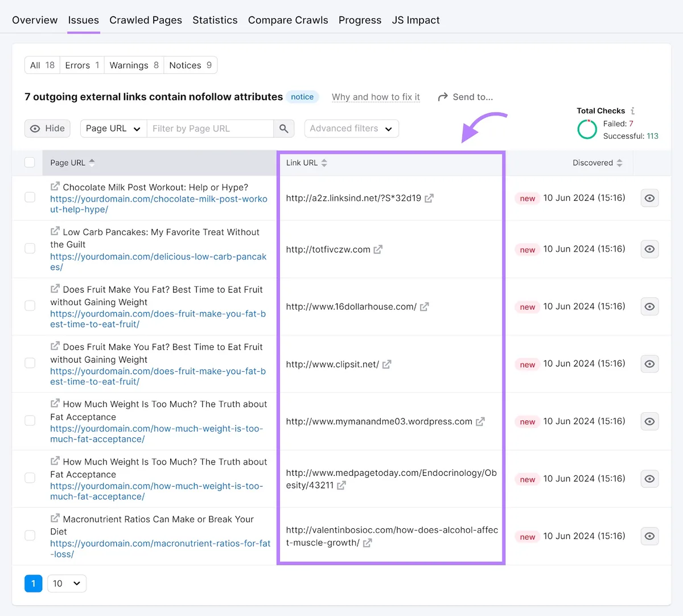Sort by Link URL column arrows
Screen dimensions: 683x616
click(324, 163)
